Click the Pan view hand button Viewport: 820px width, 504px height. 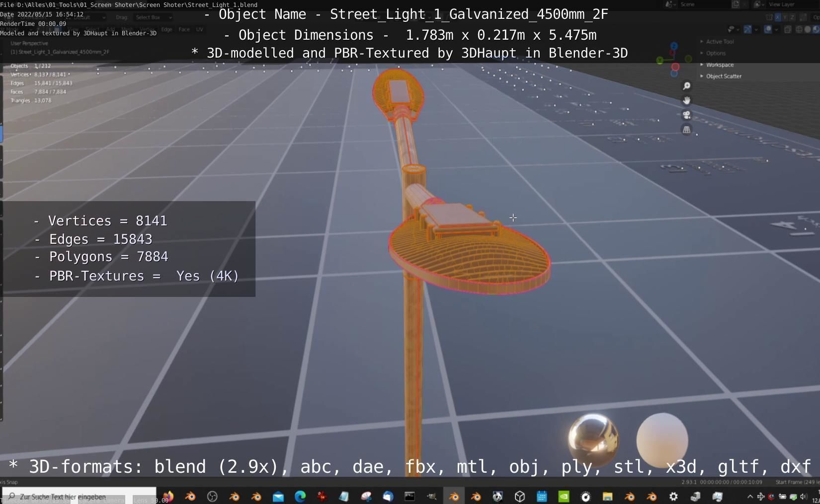(x=686, y=100)
